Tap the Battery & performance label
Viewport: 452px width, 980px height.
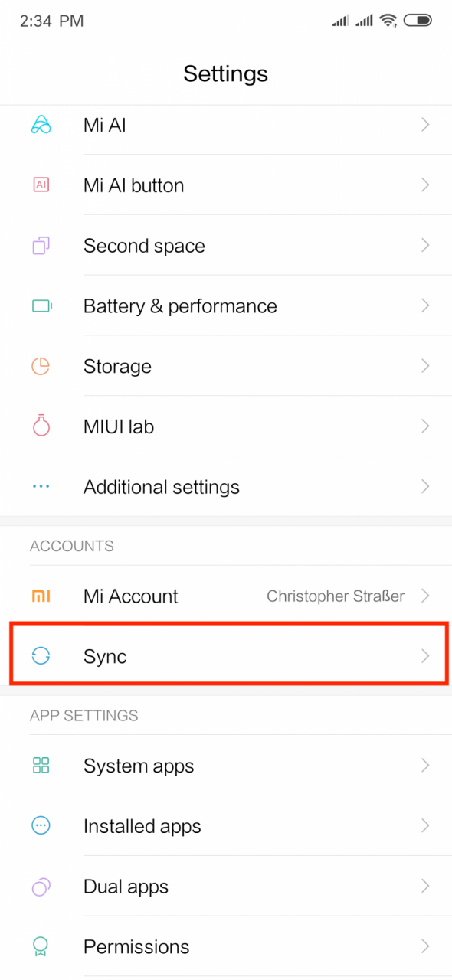(180, 306)
